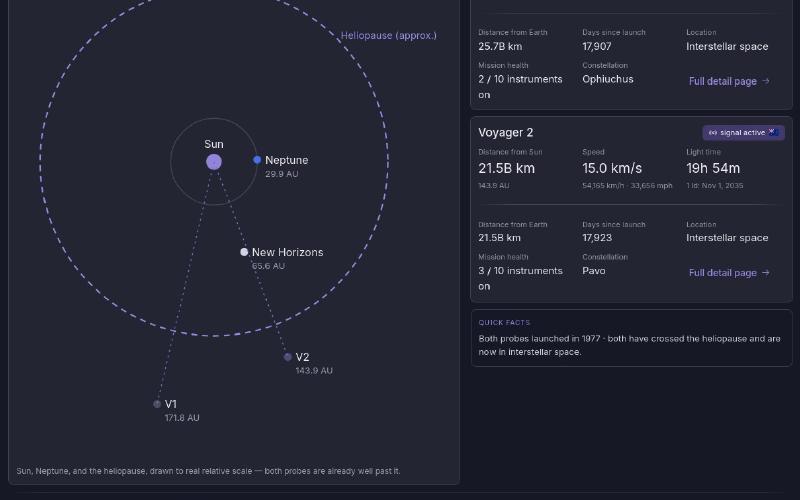Click the 25.7B km distance from Earth value
The image size is (800, 500).
click(500, 46)
